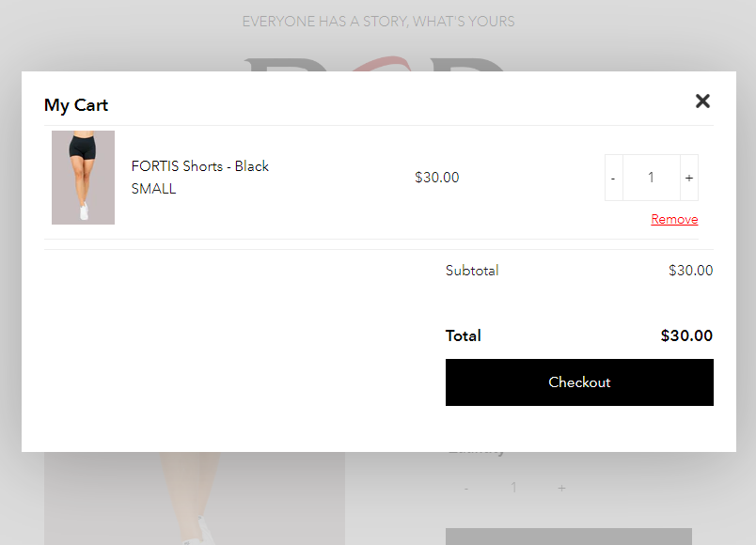This screenshot has width=756, height=545.
Task: Remove FORTIS Shorts from the cart
Action: click(674, 219)
